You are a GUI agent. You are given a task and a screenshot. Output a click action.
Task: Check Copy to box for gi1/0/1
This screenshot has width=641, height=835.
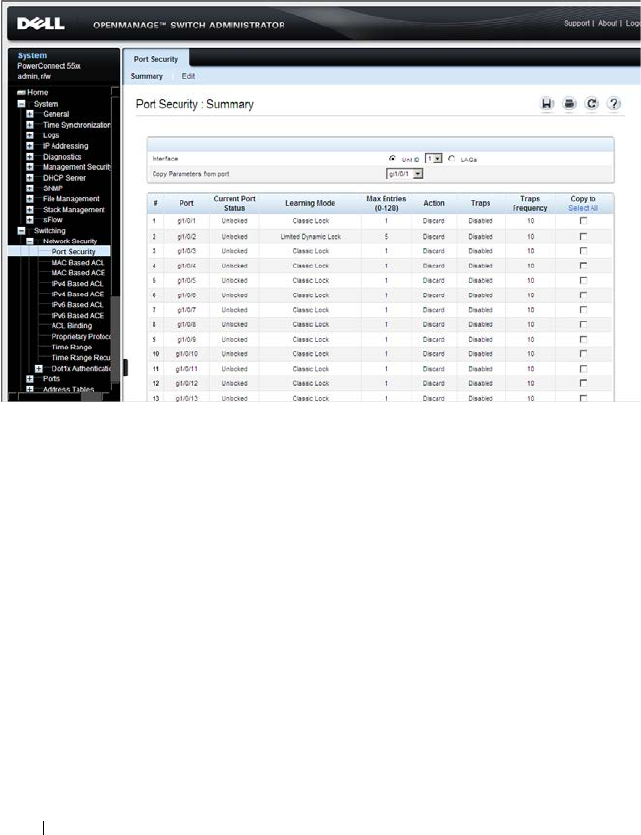583,220
